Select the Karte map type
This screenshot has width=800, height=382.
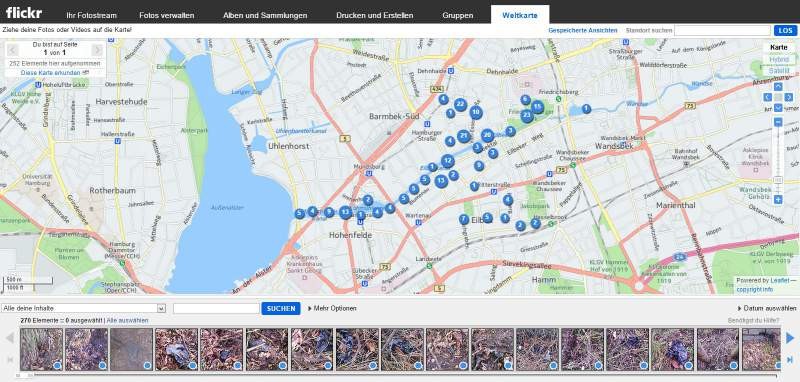779,47
